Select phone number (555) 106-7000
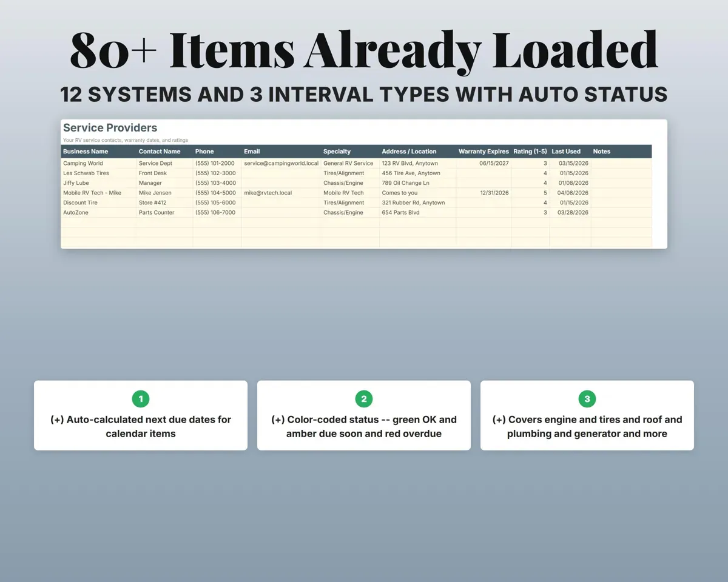The height and width of the screenshot is (582, 728). tap(217, 212)
